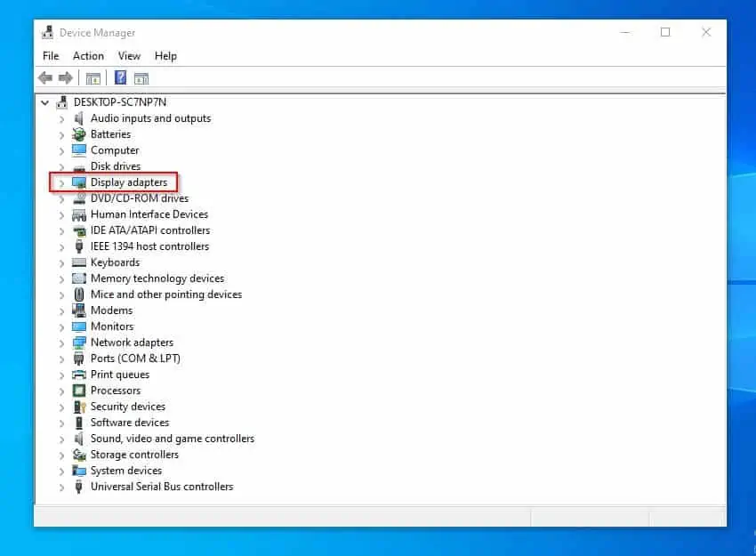Viewport: 756px width, 556px height.
Task: Expand the System devices chevron
Action: (61, 471)
